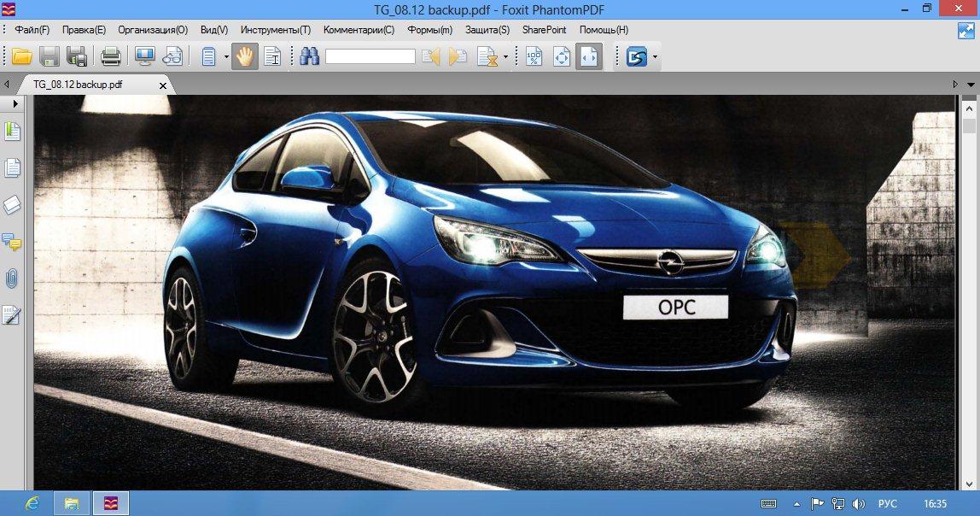The image size is (980, 516).
Task: Close the TG_08.12 backup.pdf tab
Action: 163,85
